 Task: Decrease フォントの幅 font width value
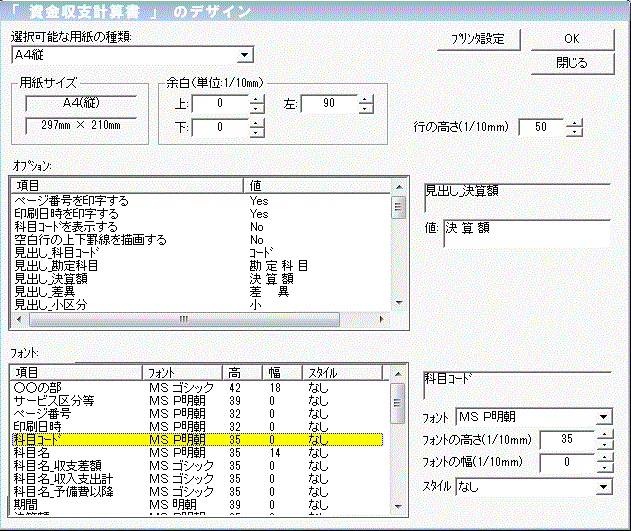(604, 467)
